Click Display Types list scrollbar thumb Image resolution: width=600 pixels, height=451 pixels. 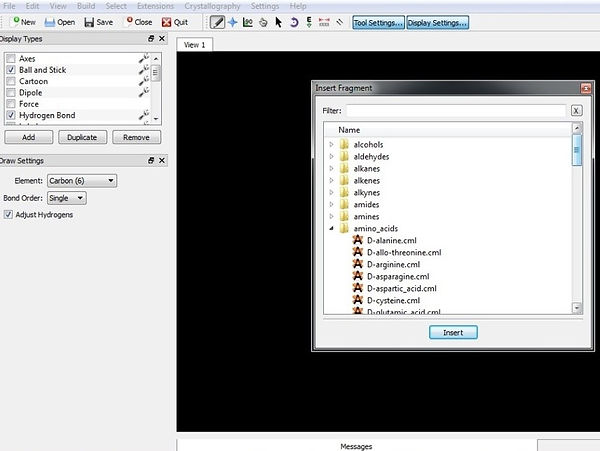click(155, 72)
